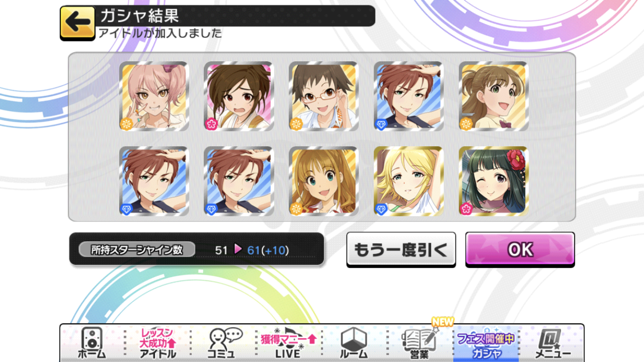644x362 pixels.
Task: Select the pink-haired idol card
Action: tap(154, 97)
